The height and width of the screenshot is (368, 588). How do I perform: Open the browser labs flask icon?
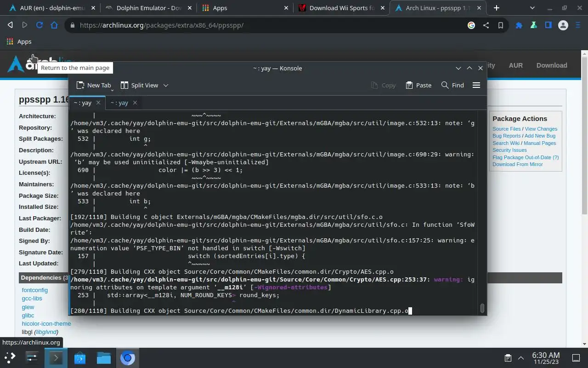[x=534, y=25]
